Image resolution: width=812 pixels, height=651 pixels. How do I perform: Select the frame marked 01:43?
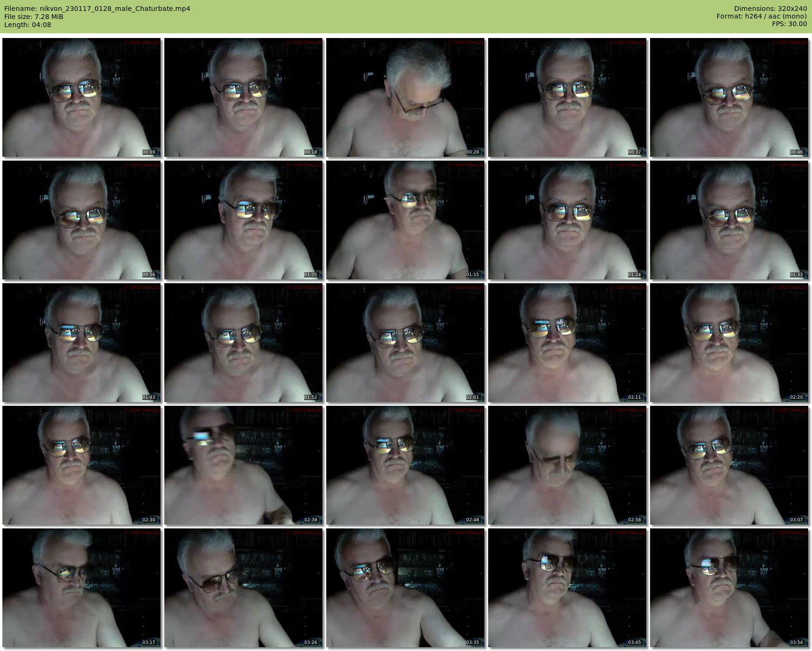(x=81, y=343)
